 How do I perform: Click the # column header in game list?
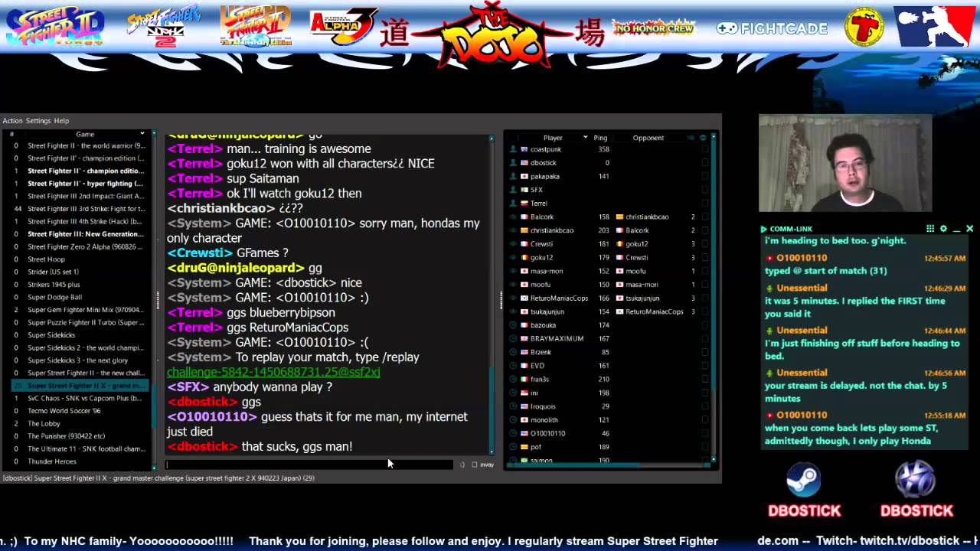pyautogui.click(x=12, y=135)
